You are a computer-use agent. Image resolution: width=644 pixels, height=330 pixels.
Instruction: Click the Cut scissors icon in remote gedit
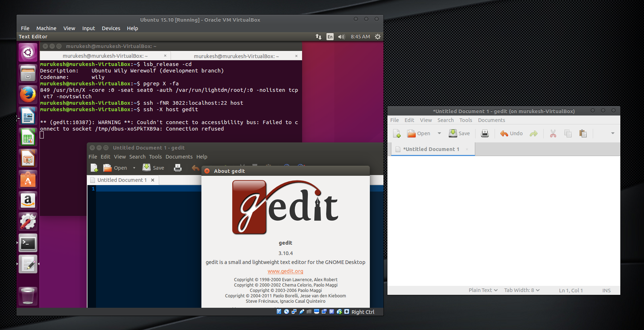pos(553,133)
